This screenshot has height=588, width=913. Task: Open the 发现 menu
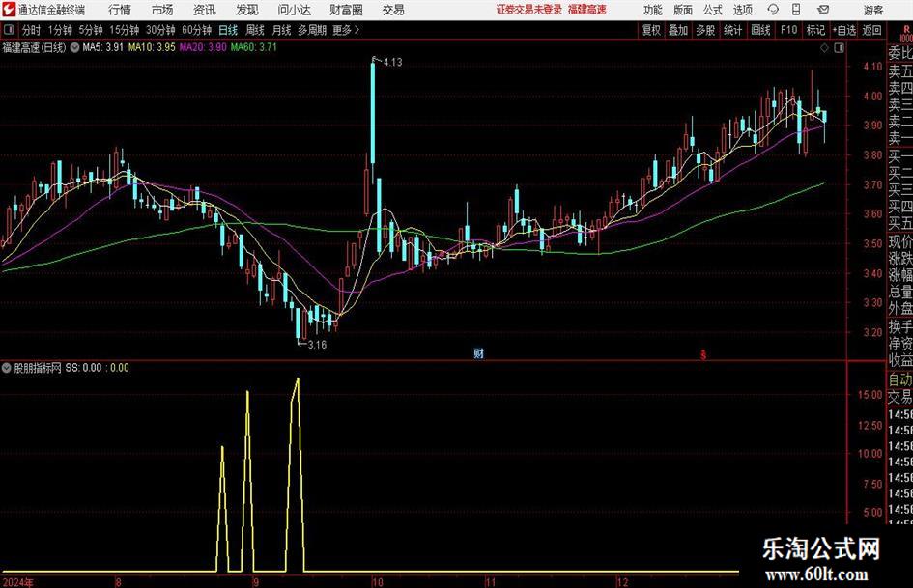[x=247, y=10]
